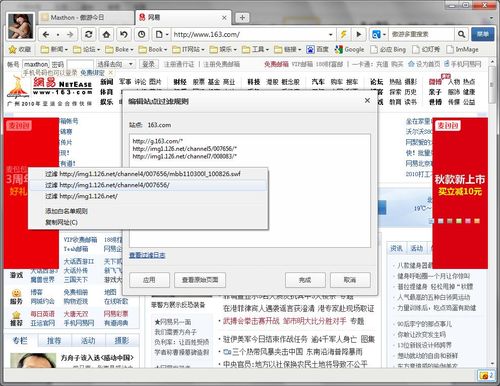Click the multi-search input field
Image resolution: width=500 pixels, height=386 pixels.
click(421, 34)
